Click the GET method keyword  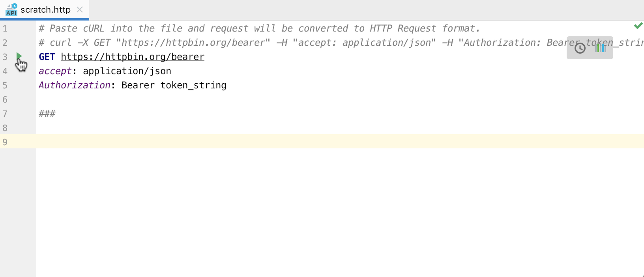pos(47,57)
